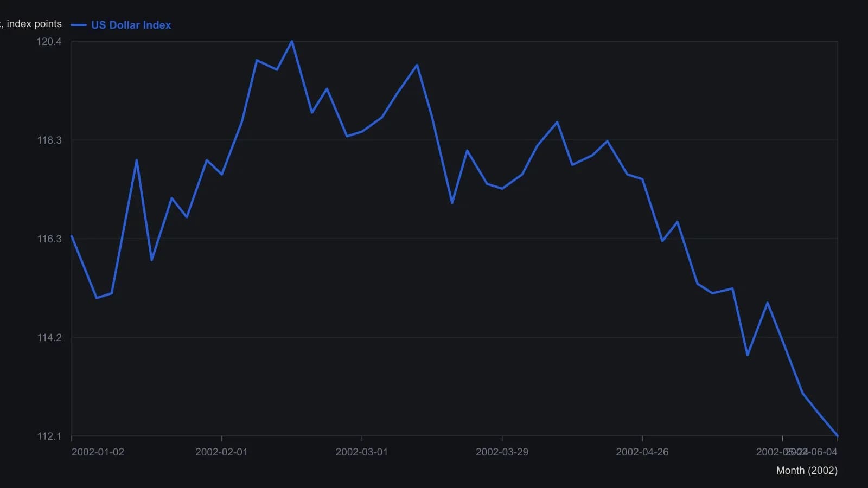Select the 116.3 y-axis label
The width and height of the screenshot is (868, 488).
pos(49,239)
